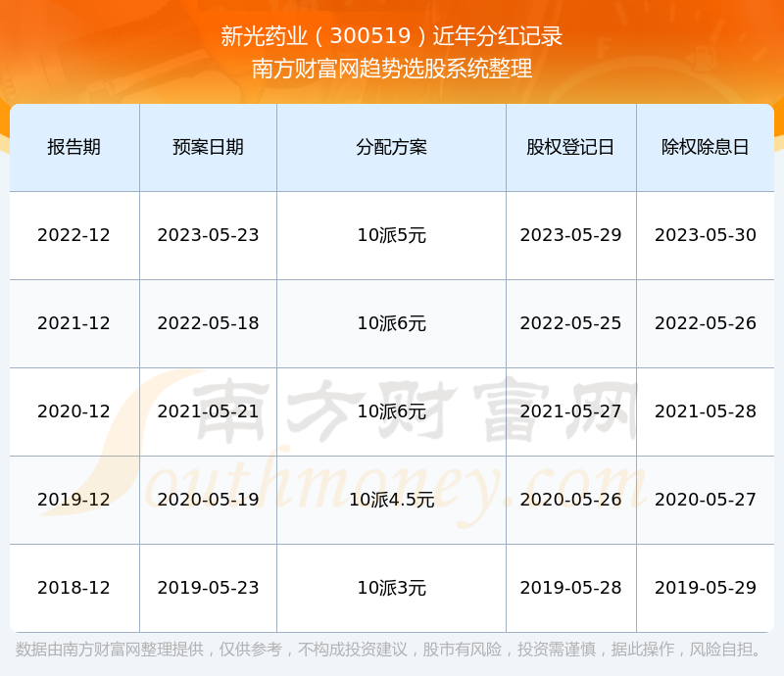Screen dimensions: 784x676
Task: Select the 分配方案 column header
Action: tap(391, 147)
